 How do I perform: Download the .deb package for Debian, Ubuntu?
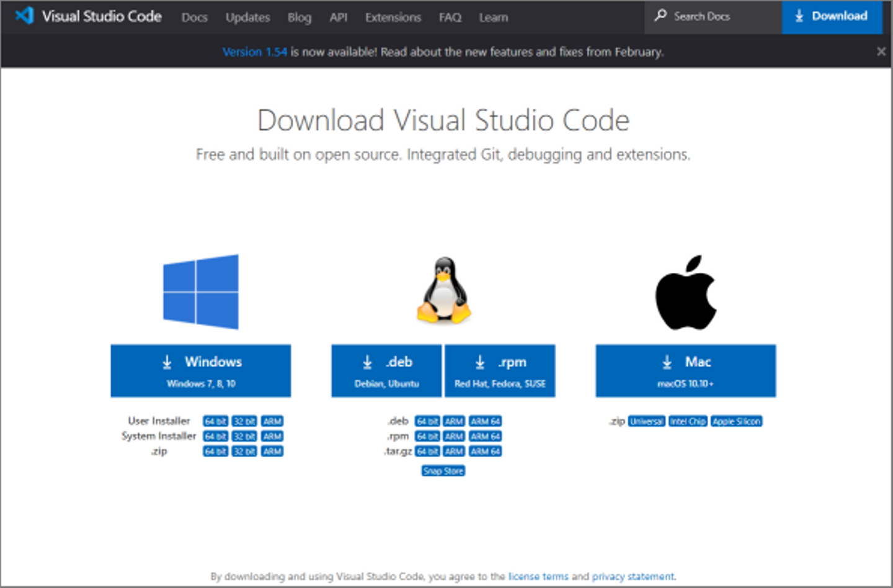(386, 370)
